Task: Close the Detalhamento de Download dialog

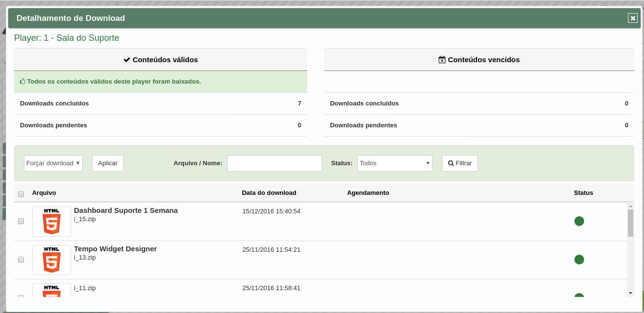Action: pyautogui.click(x=633, y=18)
